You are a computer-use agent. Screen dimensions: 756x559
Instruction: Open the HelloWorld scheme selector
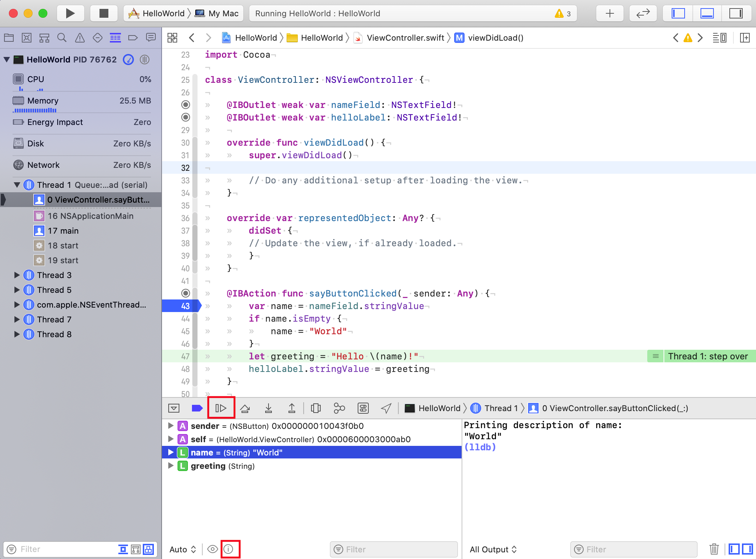tap(157, 14)
